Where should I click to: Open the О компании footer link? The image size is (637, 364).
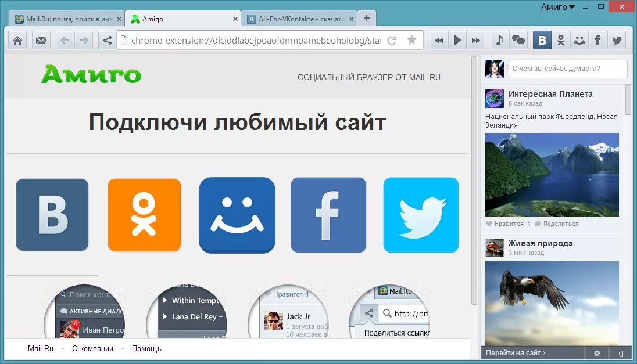point(92,348)
